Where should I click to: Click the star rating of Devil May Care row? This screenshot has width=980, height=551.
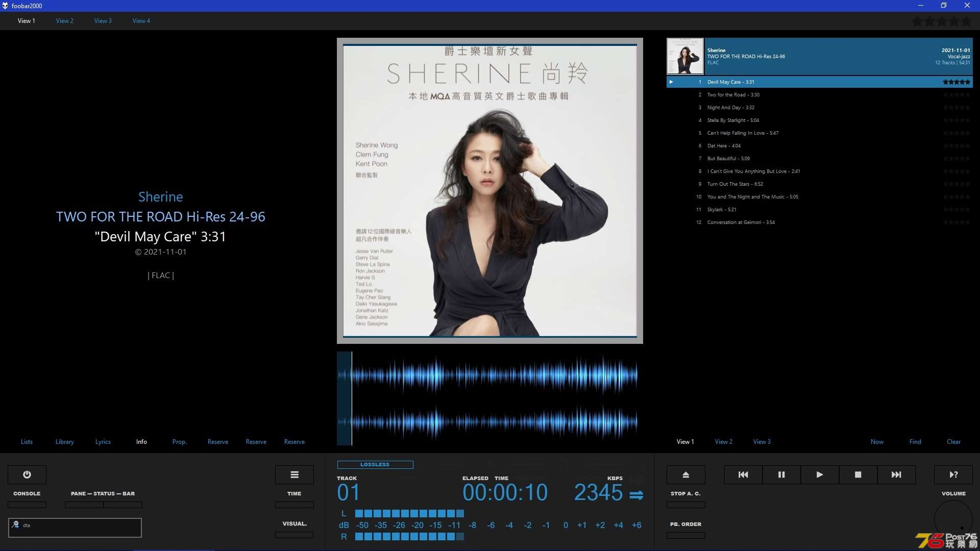click(x=957, y=82)
